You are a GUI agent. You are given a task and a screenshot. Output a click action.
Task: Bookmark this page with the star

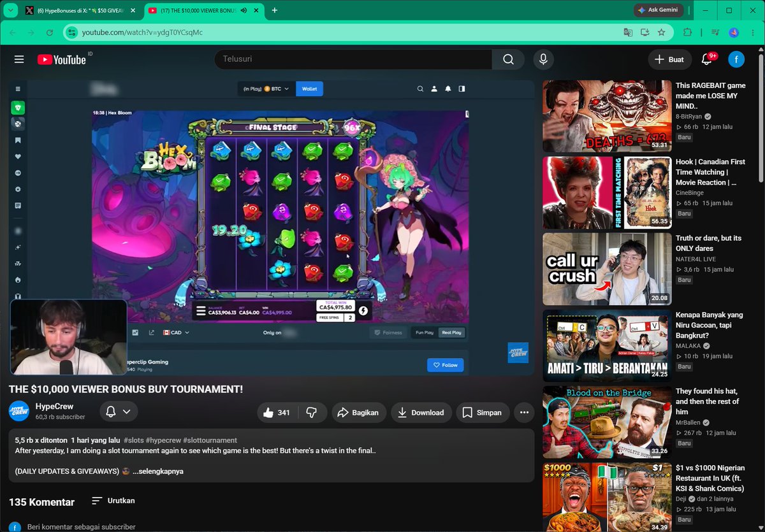pos(662,32)
